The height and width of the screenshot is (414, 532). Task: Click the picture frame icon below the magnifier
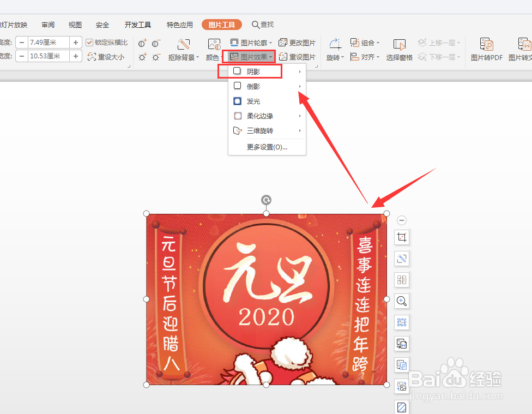402,322
